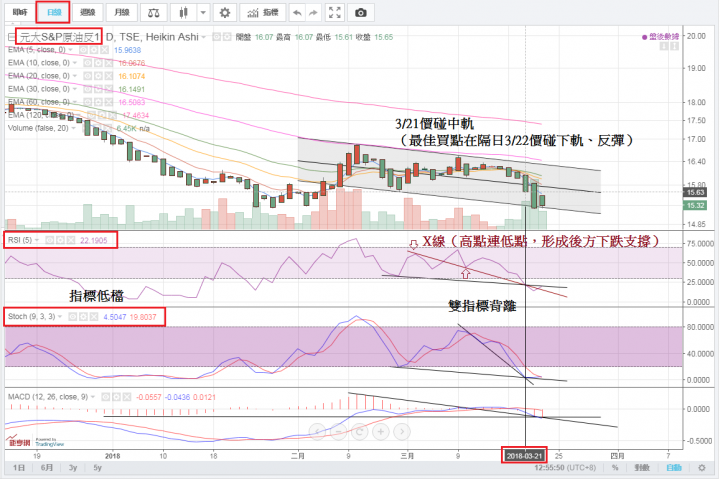The image size is (720, 479).
Task: Remove the EMA (20, close, 0) indicator
Action: (x=109, y=76)
